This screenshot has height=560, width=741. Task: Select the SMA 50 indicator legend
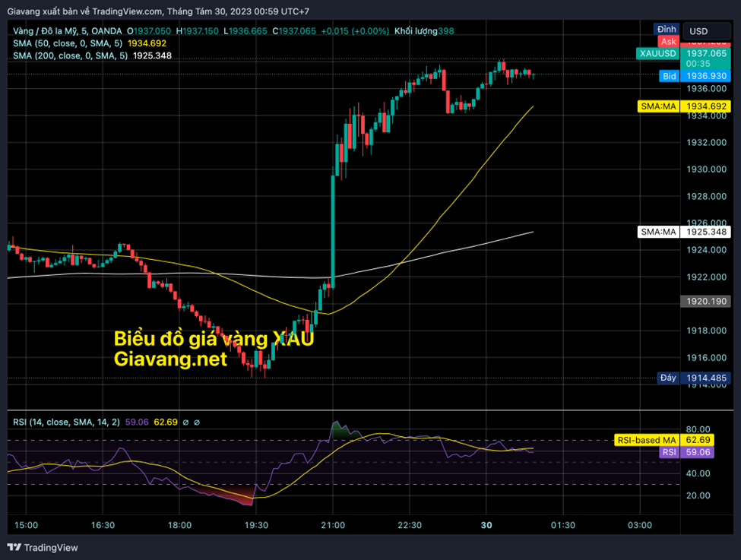point(68,43)
